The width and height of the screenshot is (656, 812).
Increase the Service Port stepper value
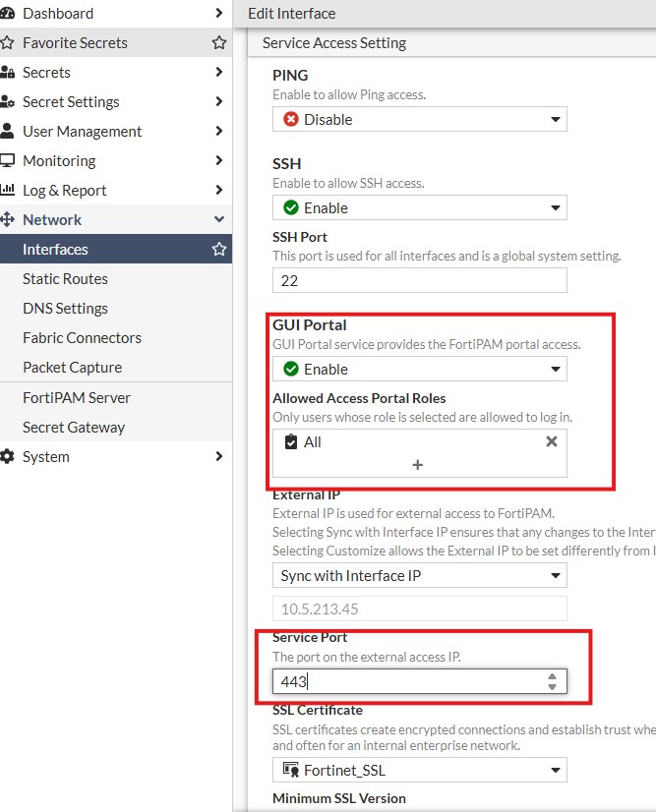click(x=553, y=676)
